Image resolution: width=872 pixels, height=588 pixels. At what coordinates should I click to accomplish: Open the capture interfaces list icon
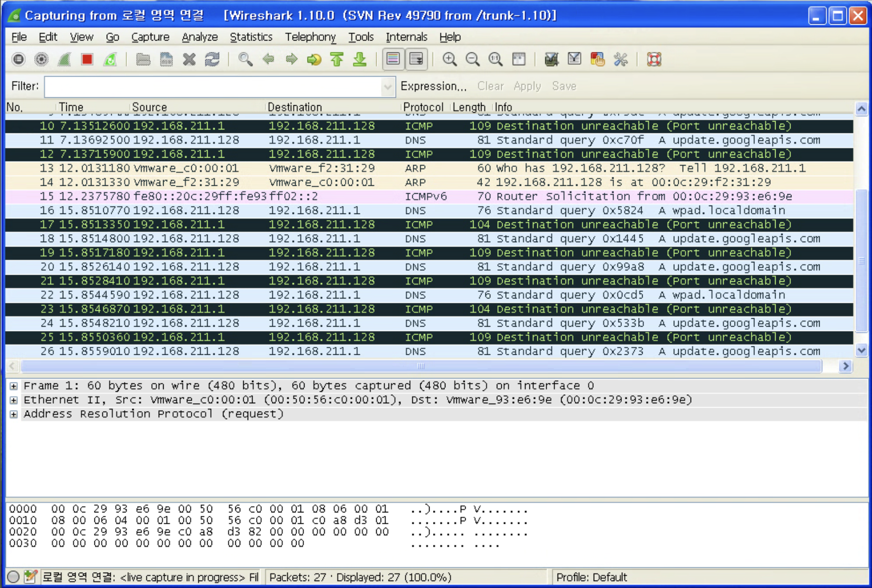click(x=18, y=59)
